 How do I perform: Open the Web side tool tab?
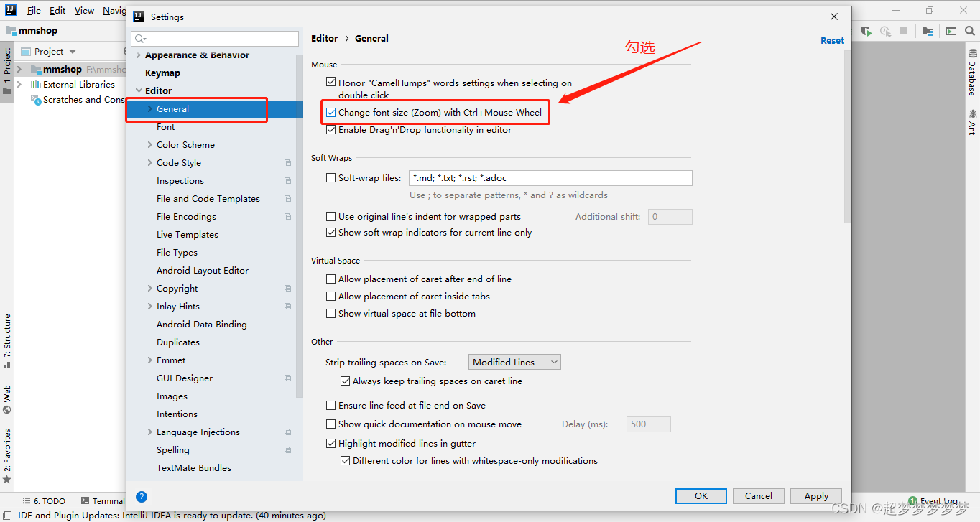[x=6, y=400]
